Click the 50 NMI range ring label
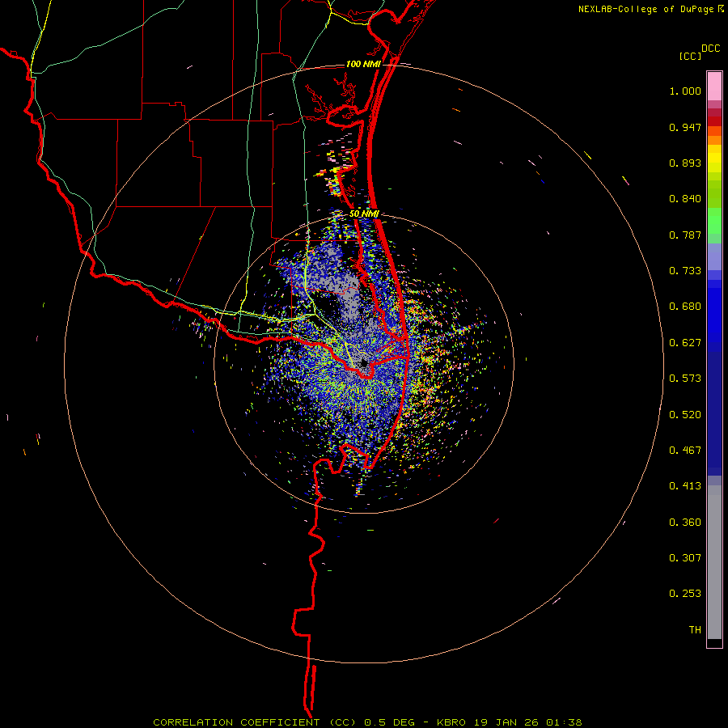Viewport: 728px width, 728px height. click(x=364, y=214)
